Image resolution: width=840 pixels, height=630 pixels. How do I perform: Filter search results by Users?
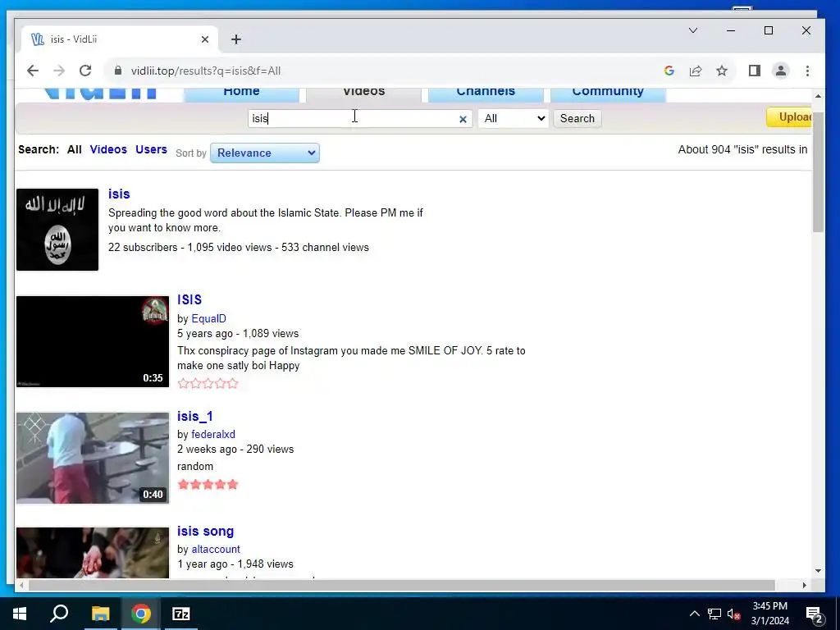pyautogui.click(x=151, y=149)
